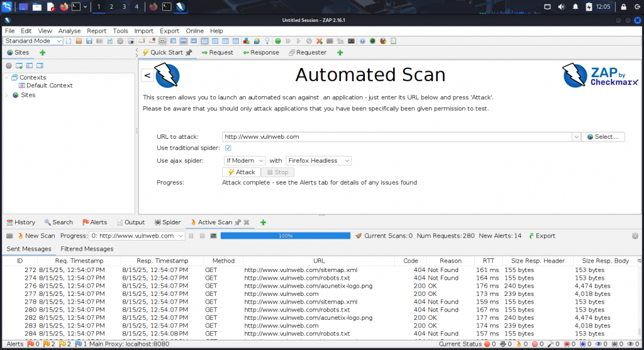Switch to workspace 2 in the top panel
The width and height of the screenshot is (644, 350).
coord(111,7)
